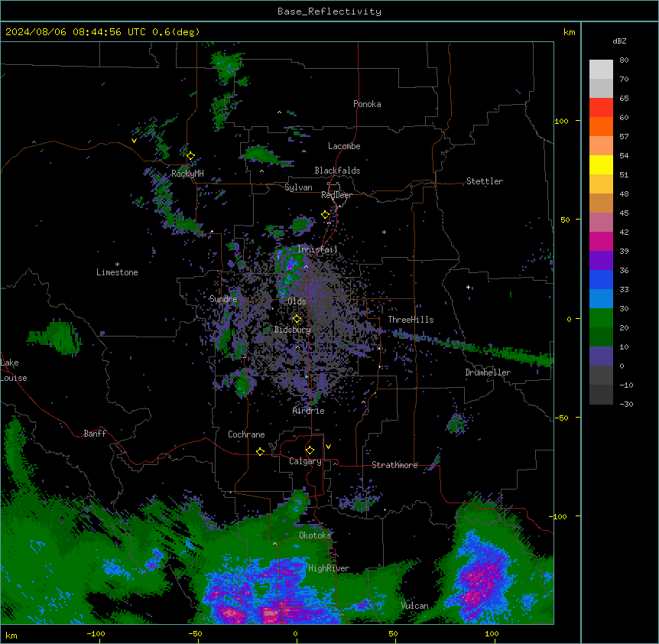Image resolution: width=659 pixels, height=644 pixels.
Task: Click the Stettler label
Action: click(x=485, y=181)
